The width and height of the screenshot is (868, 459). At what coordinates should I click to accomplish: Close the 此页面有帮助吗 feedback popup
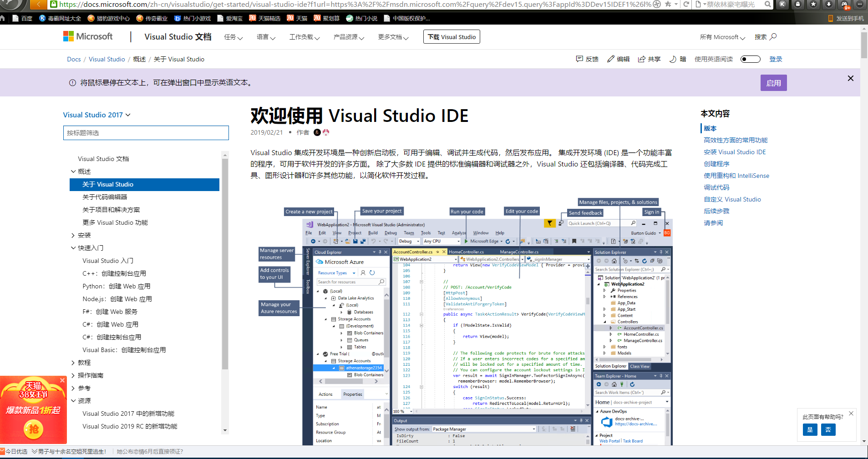pos(851,414)
